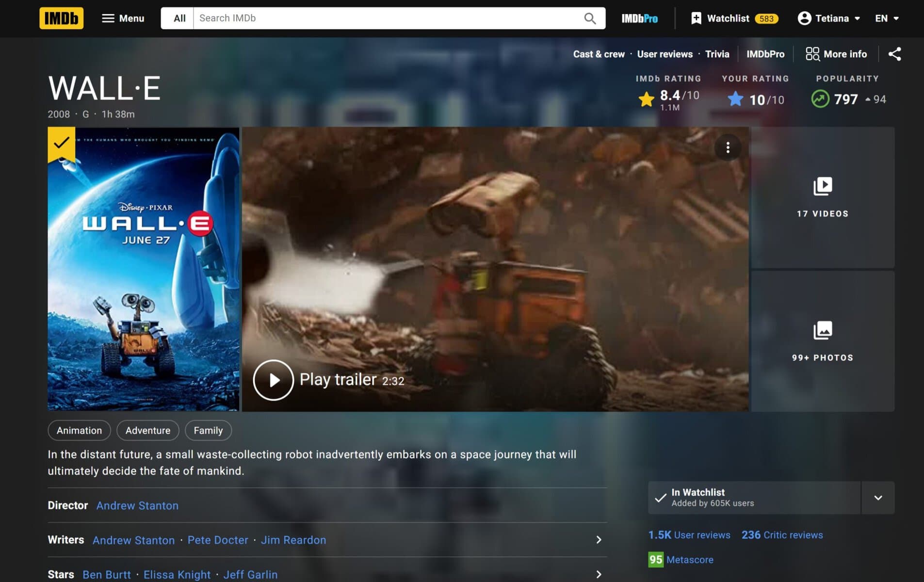The height and width of the screenshot is (582, 924).
Task: Expand the Writers row chevron
Action: click(599, 540)
